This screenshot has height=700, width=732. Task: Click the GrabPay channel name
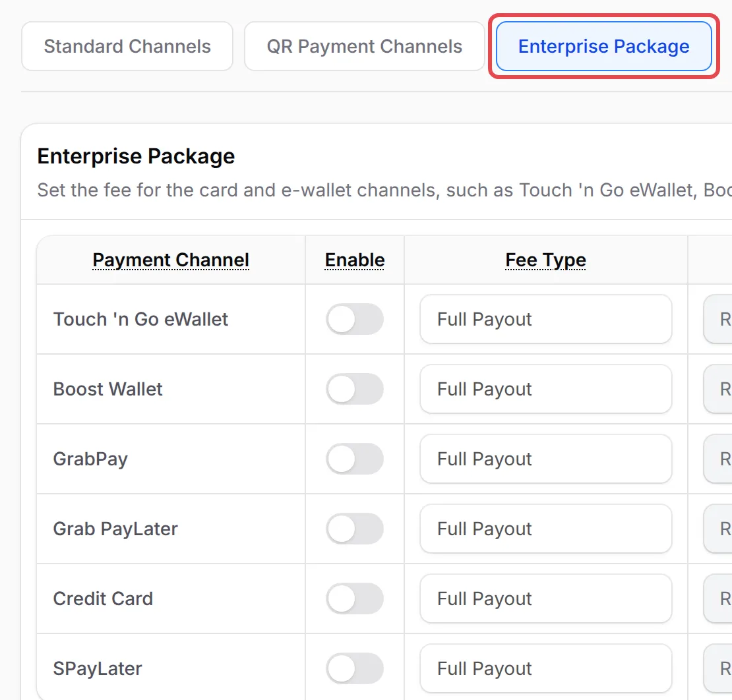click(90, 459)
